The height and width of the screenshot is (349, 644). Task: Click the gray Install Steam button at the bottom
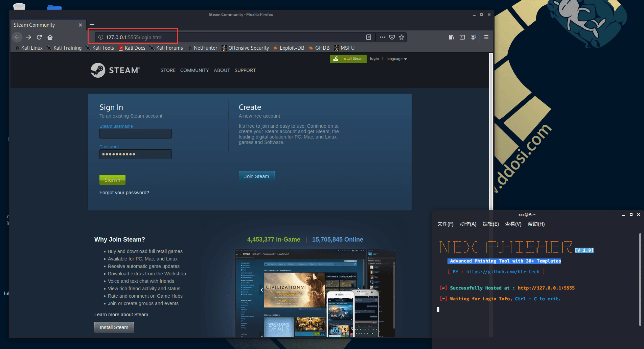click(114, 327)
